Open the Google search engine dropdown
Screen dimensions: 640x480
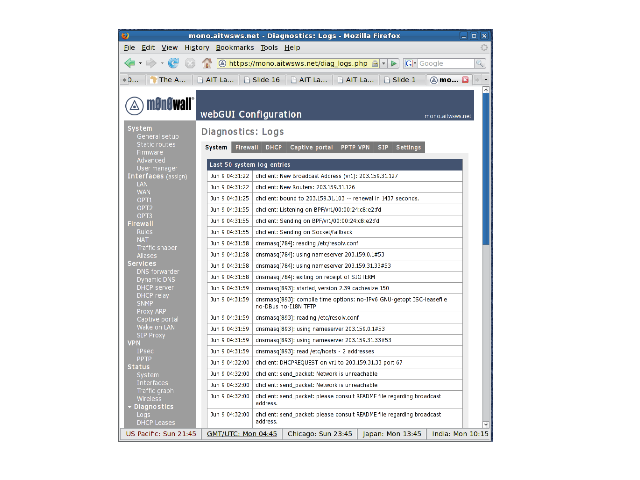click(411, 63)
